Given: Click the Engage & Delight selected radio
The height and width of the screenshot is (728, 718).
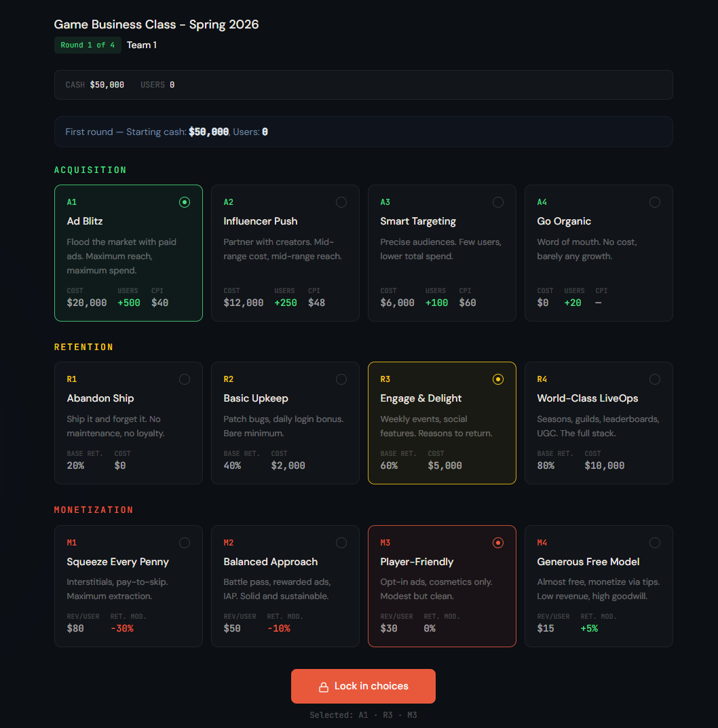Looking at the screenshot, I should 498,379.
